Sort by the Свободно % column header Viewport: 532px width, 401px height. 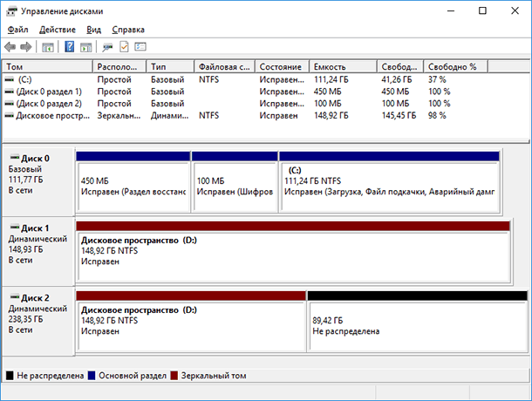456,67
